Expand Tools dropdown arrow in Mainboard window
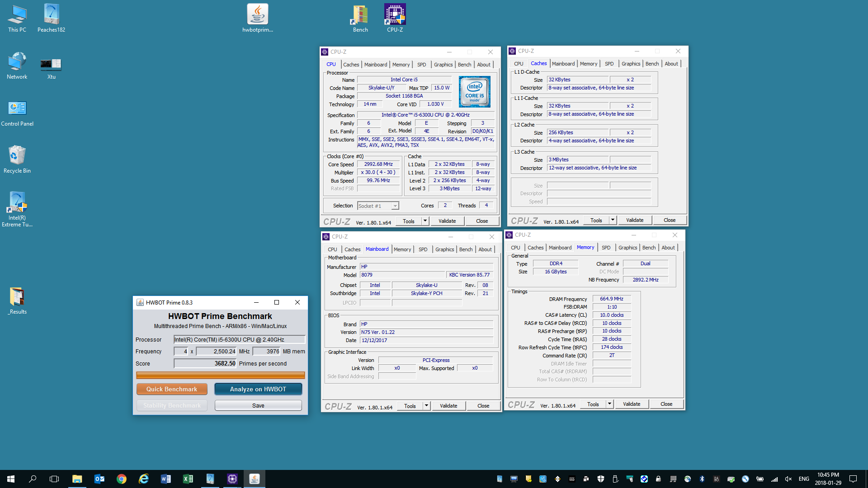Viewport: 868px width, 488px height. tap(426, 406)
